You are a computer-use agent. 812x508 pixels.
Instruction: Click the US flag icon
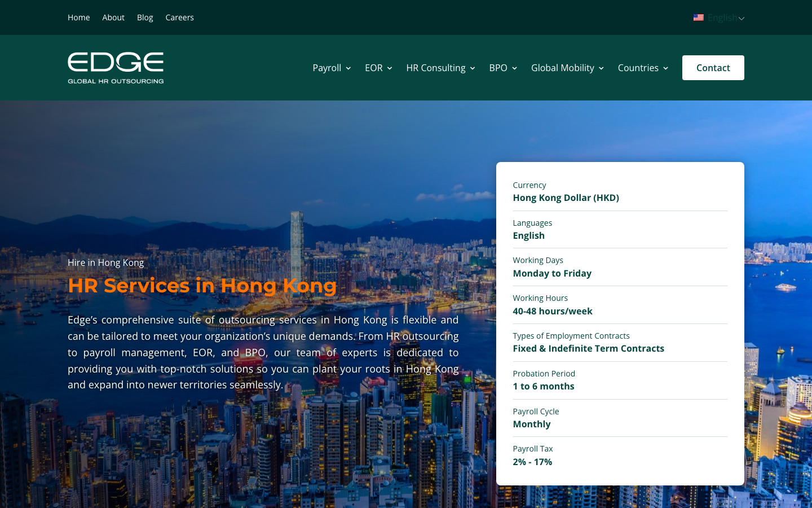[698, 17]
